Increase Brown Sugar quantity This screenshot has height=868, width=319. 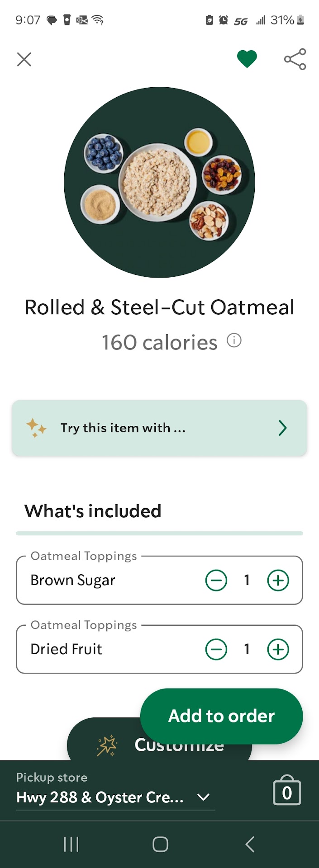click(278, 580)
